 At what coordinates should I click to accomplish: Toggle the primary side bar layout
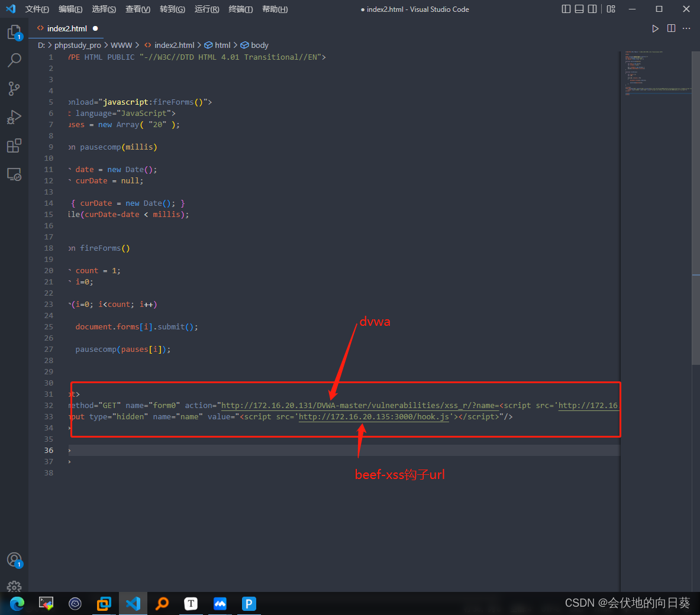tap(566, 9)
